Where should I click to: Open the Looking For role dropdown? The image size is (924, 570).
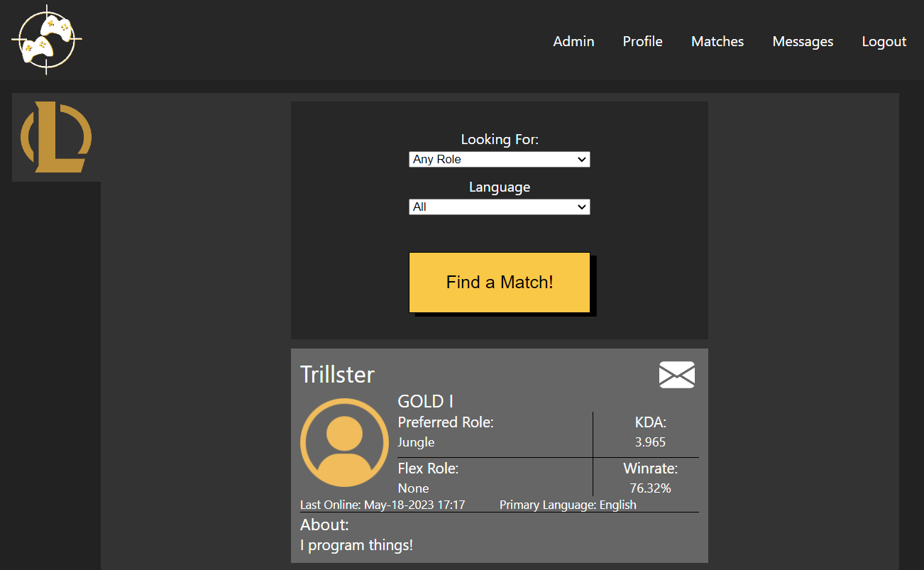499,160
